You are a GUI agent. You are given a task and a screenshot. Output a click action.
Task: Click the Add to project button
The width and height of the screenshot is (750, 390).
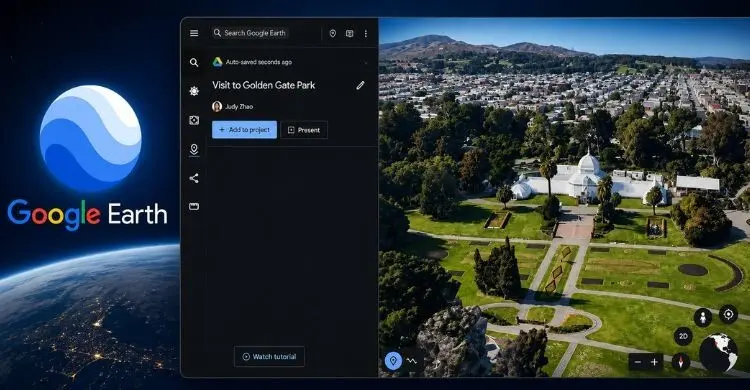[244, 130]
